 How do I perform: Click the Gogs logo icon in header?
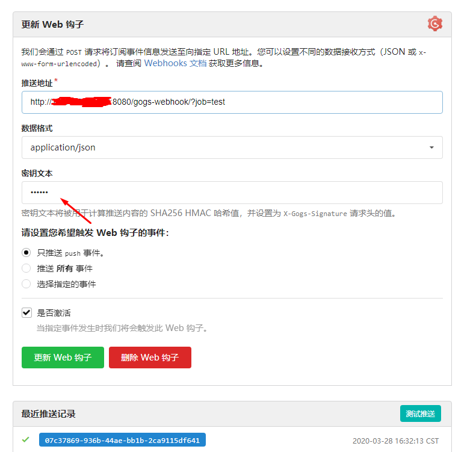coord(434,23)
